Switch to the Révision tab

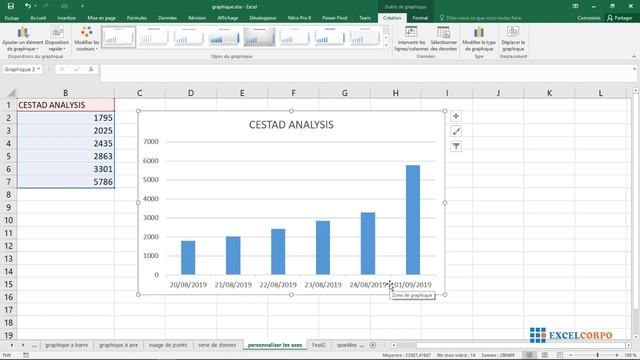point(197,18)
